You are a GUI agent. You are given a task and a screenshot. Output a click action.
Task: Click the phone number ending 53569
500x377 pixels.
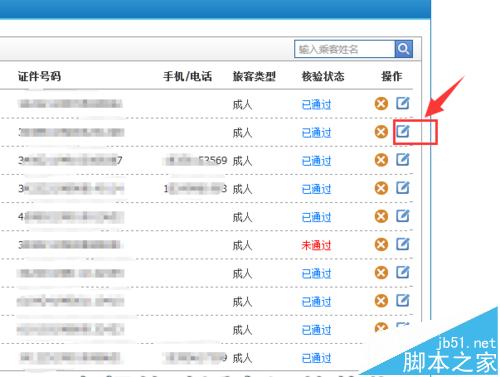coord(196,160)
